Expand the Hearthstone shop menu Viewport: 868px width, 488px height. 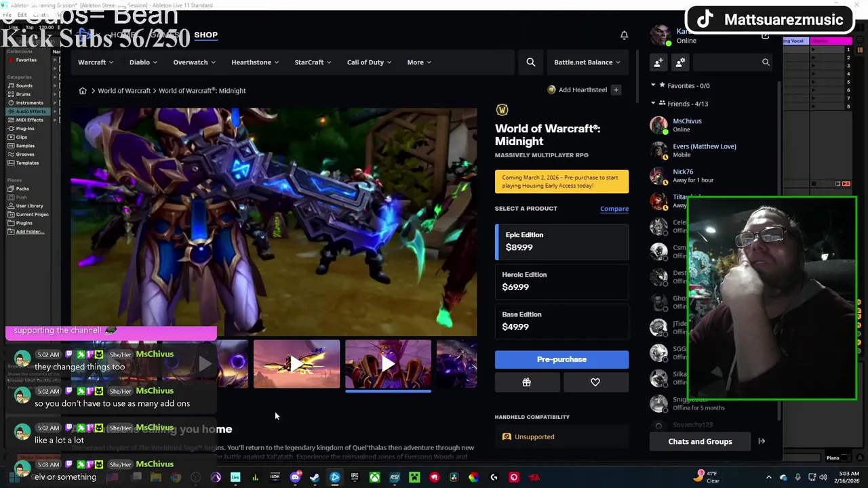coord(255,62)
